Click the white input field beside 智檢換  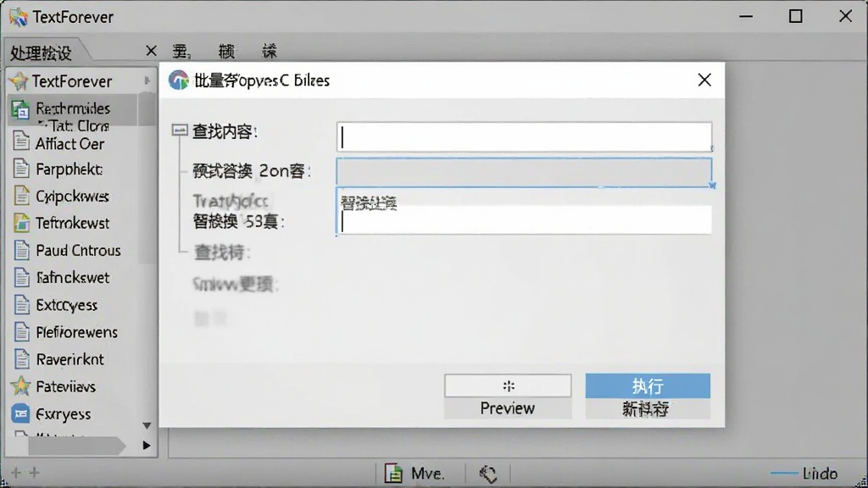tap(524, 219)
